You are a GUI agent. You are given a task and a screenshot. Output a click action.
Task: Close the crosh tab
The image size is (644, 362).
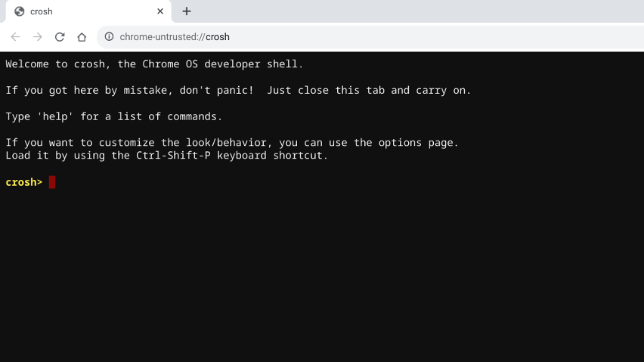[160, 11]
